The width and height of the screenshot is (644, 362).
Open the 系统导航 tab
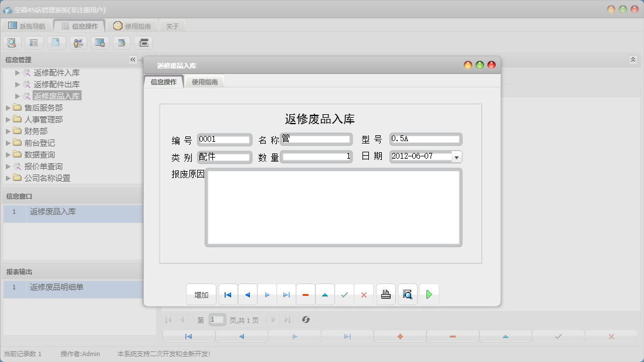(x=29, y=25)
